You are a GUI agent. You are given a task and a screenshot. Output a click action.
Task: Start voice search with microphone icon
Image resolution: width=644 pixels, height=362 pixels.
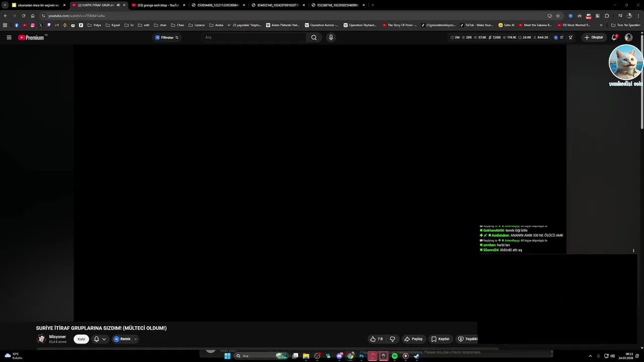coord(331,37)
